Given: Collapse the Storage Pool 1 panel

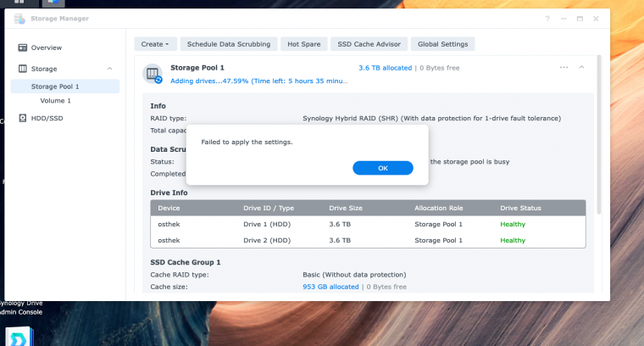Looking at the screenshot, I should click(x=581, y=67).
